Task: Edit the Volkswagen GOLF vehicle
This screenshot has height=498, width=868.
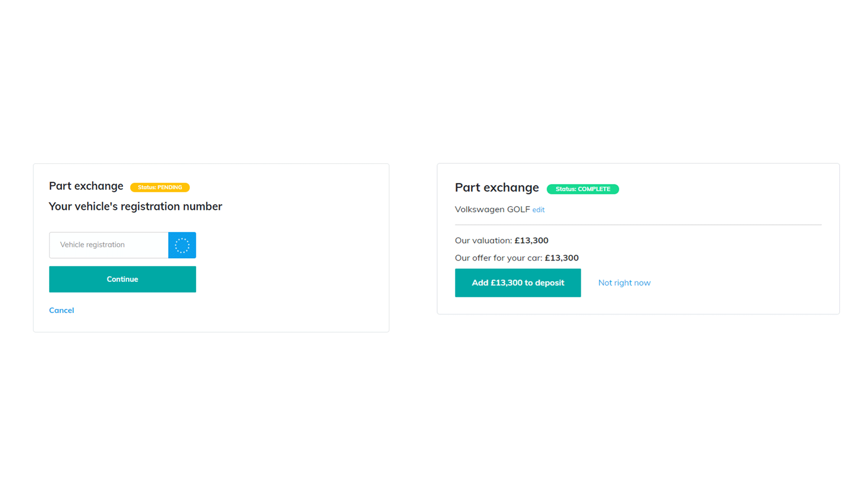Action: click(x=538, y=210)
